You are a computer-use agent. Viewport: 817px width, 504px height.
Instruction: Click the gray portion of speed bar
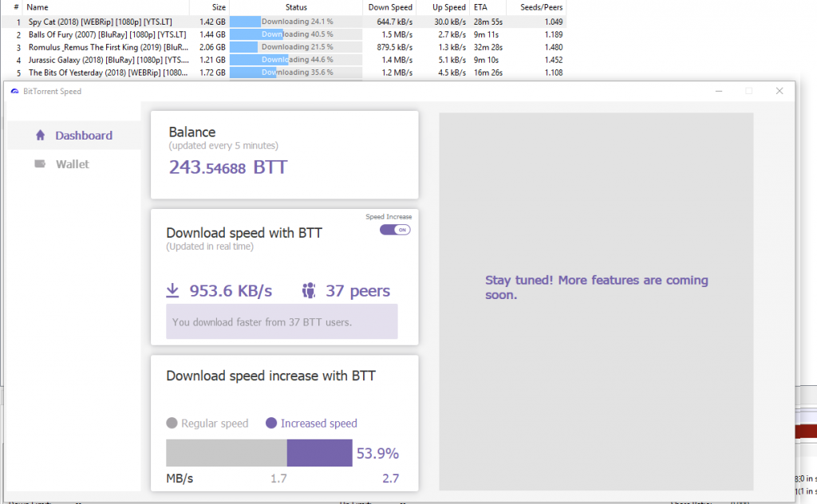[x=227, y=452]
